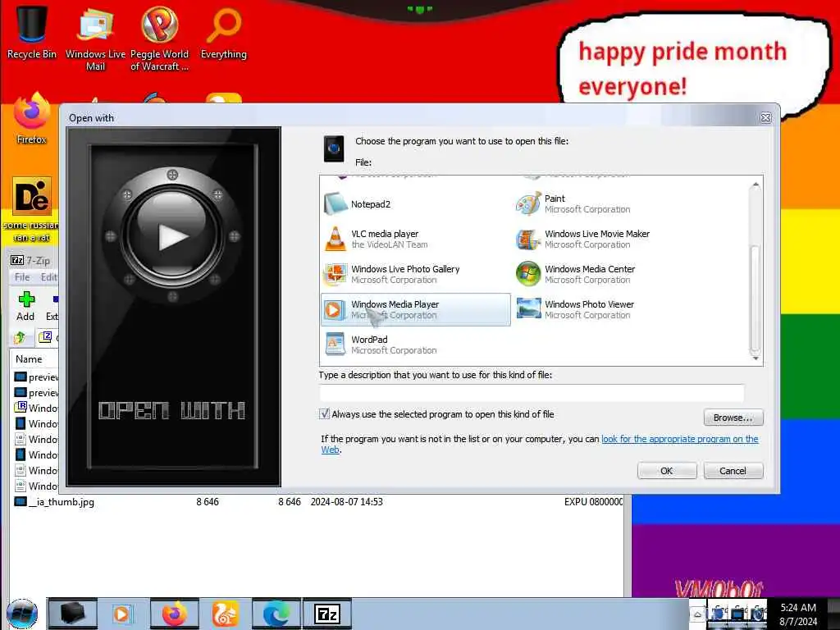Pick Windows Live Movie Maker
The image size is (840, 630).
tap(609, 239)
